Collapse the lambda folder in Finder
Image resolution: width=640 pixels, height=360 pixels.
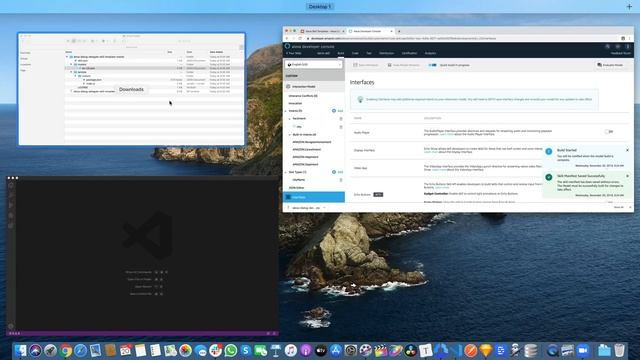pos(71,72)
